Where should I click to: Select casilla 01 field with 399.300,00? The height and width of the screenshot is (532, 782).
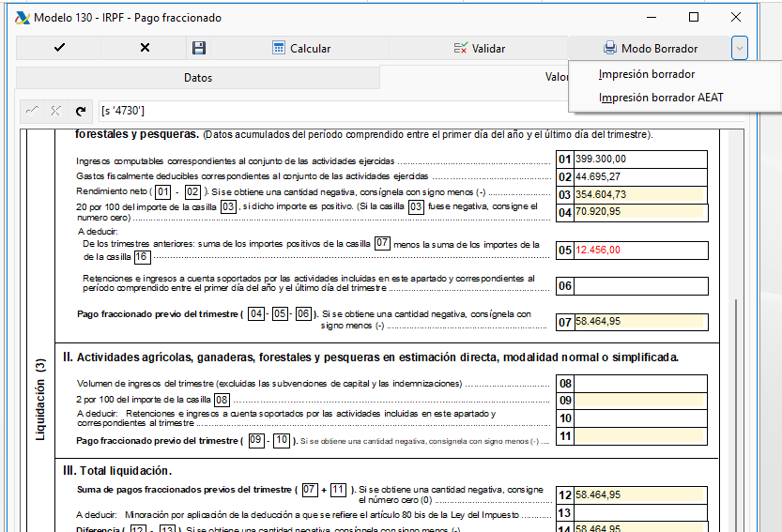tap(640, 160)
